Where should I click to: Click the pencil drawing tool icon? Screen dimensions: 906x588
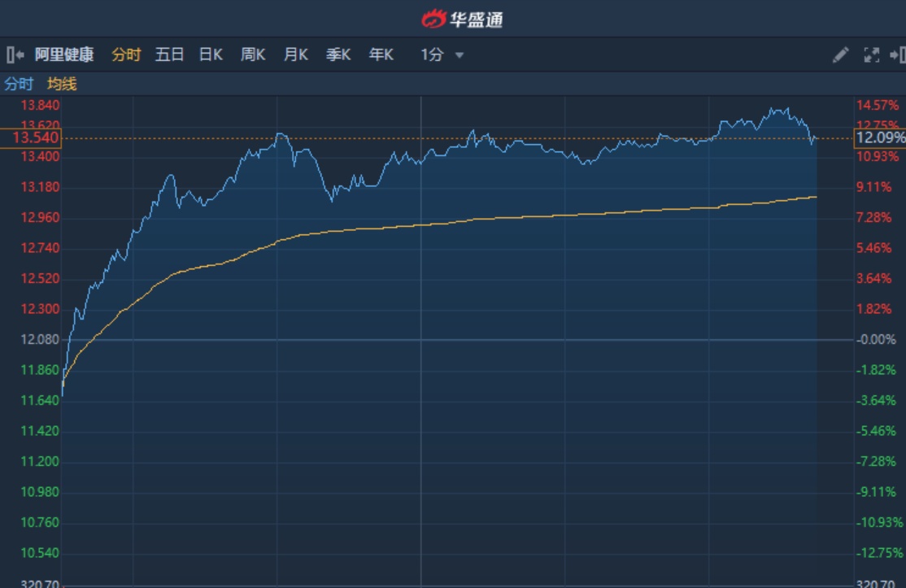(840, 55)
